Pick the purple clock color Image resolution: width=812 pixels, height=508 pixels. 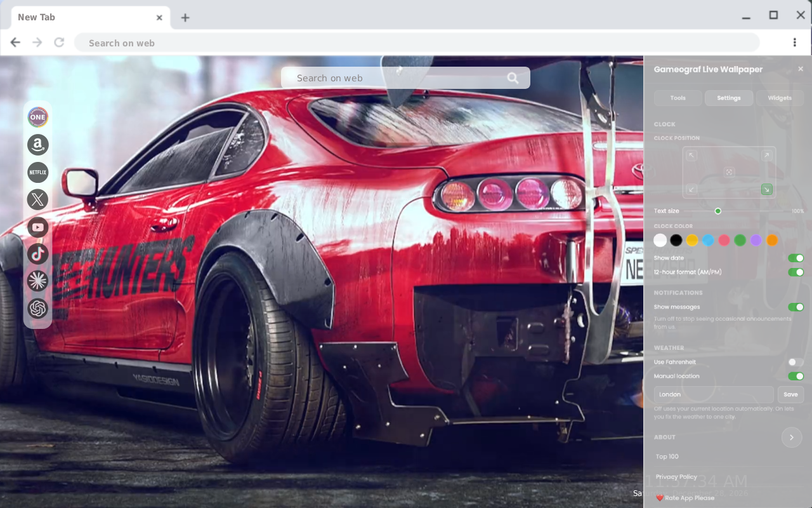point(756,240)
